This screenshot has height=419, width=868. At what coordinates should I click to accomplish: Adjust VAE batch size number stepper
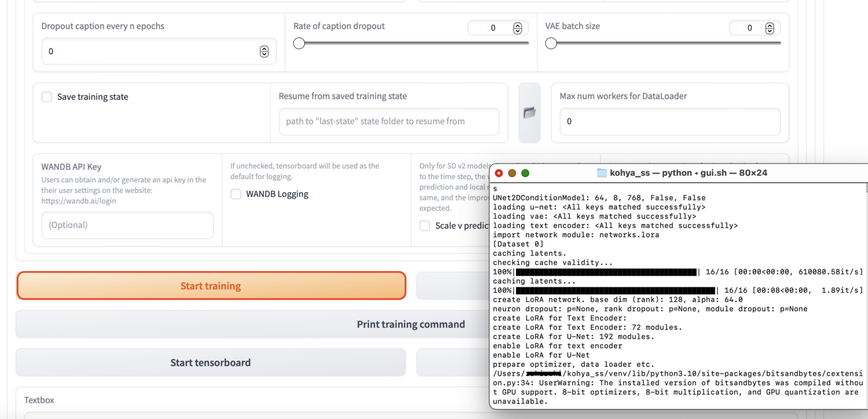coord(770,28)
